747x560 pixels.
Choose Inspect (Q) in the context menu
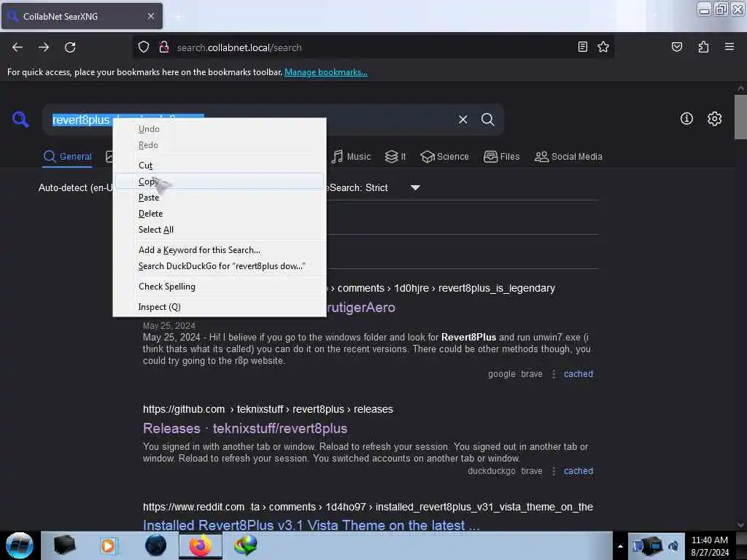coord(220,307)
